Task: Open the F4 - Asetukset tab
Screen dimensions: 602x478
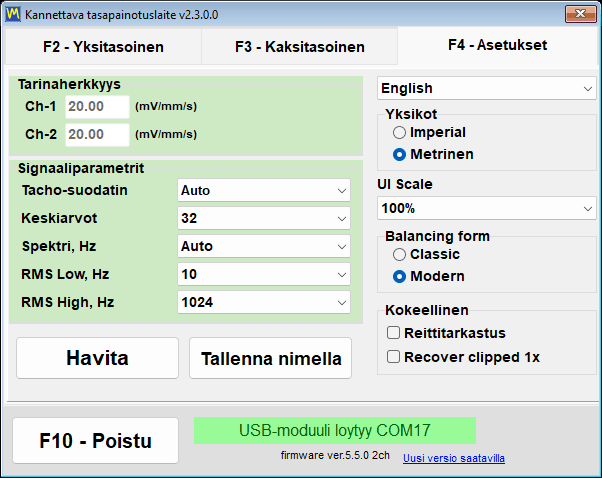Action: pos(497,45)
